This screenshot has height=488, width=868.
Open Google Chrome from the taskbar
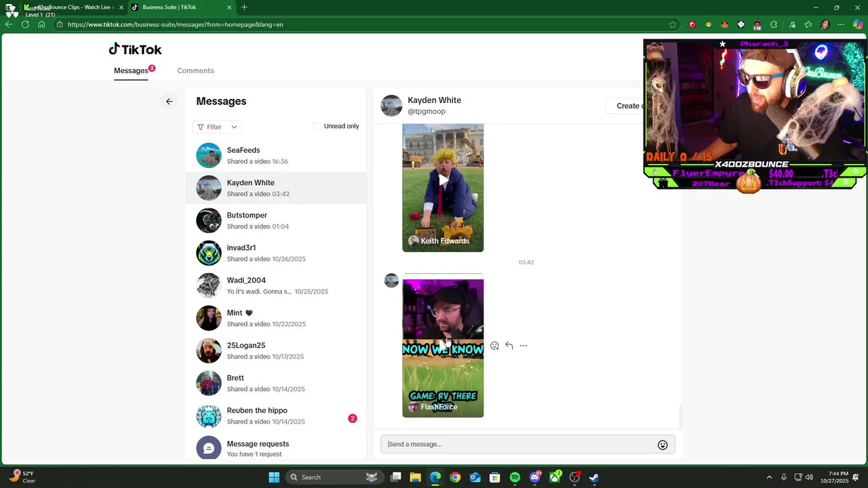coord(455,477)
